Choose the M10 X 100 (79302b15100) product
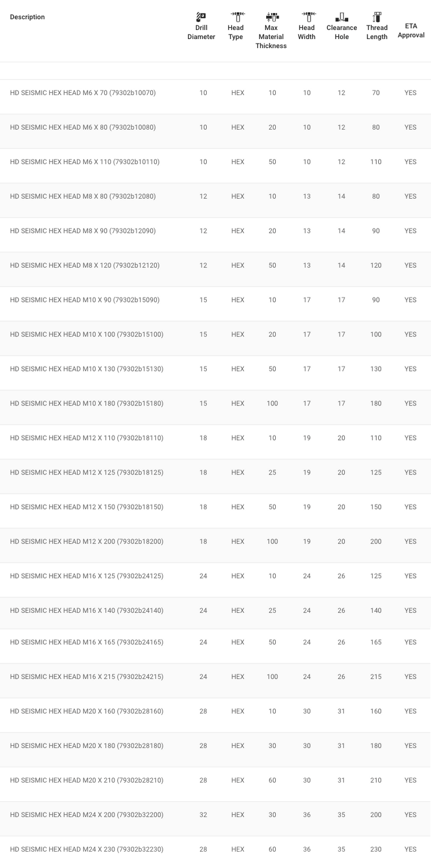Image resolution: width=431 pixels, height=868 pixels. pos(215,335)
